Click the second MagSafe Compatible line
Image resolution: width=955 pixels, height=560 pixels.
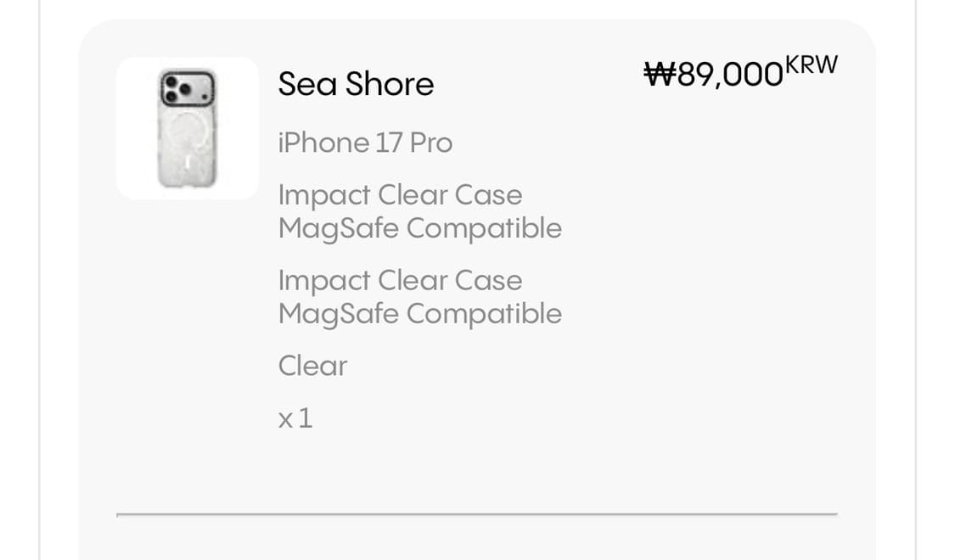pos(419,314)
